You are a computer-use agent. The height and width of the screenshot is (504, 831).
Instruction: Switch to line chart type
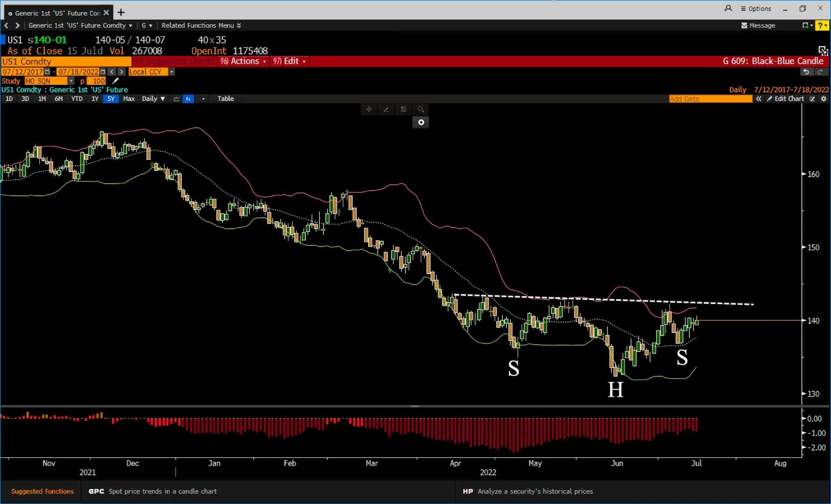pos(177,99)
